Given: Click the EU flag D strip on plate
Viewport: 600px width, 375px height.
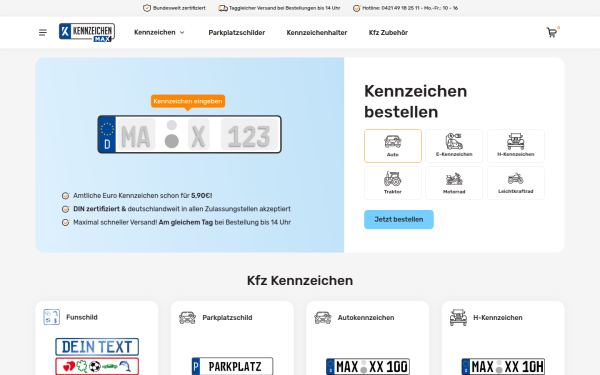Looking at the screenshot, I should [x=107, y=134].
